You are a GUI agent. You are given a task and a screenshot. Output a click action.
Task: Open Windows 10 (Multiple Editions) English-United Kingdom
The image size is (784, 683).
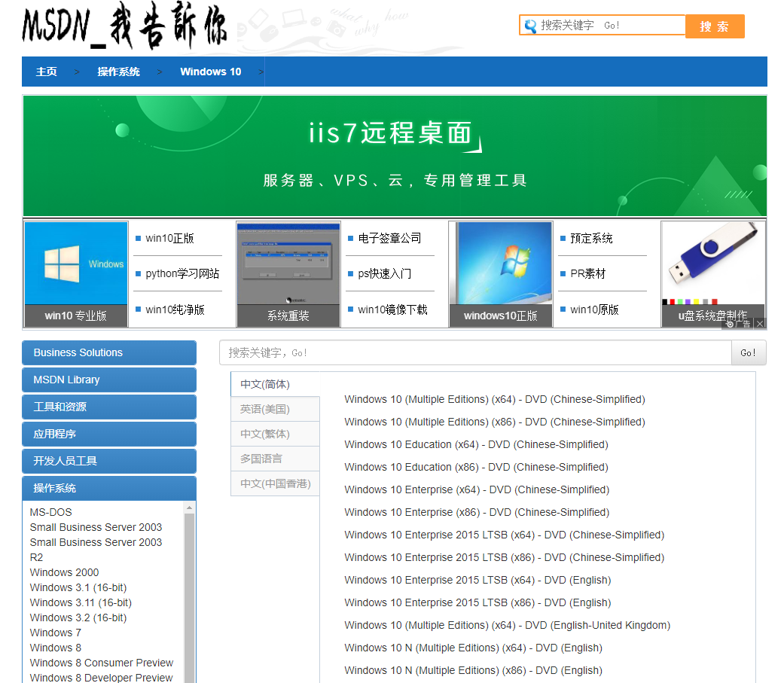[x=507, y=625]
